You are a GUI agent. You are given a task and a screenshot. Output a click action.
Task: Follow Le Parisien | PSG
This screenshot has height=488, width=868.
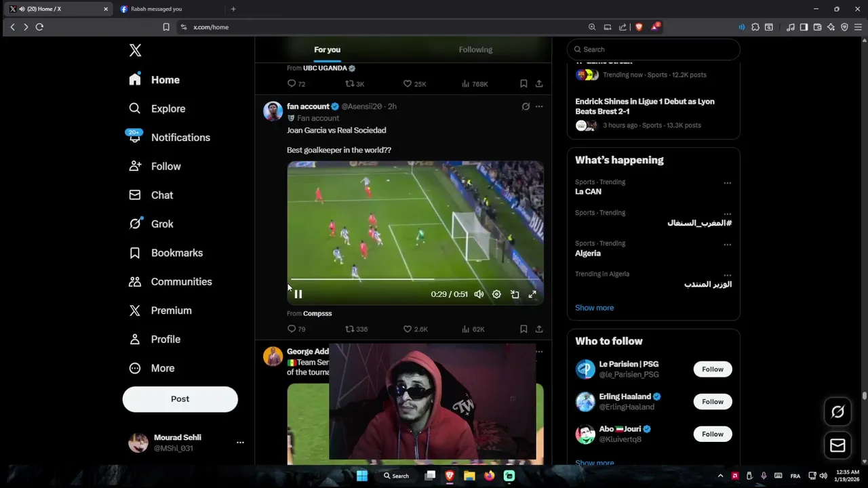pos(713,369)
